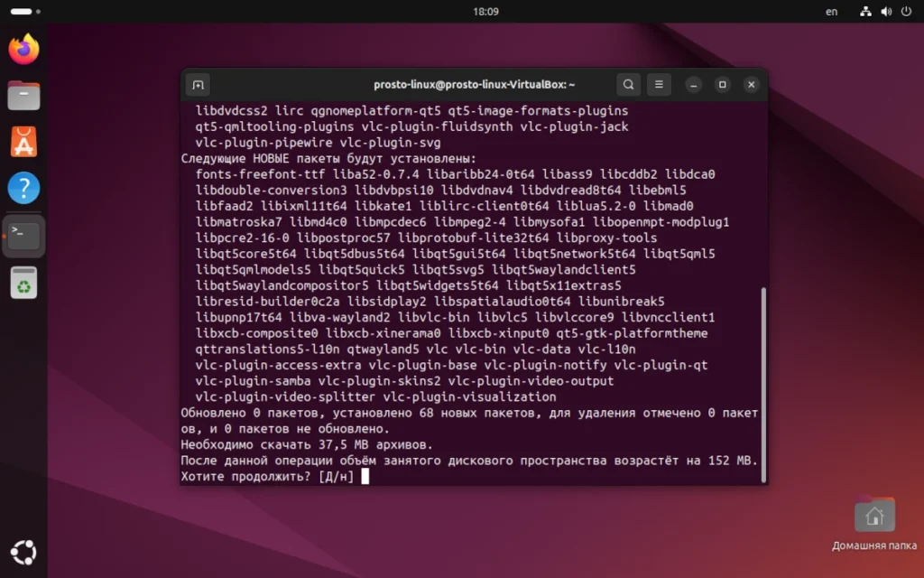Click the package name 'libopenmpt-modplug1'
Viewport: 924px width, 578px height.
(x=661, y=222)
